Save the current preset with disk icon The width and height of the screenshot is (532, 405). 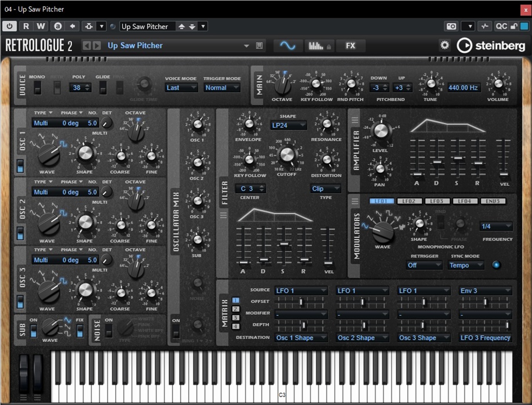[259, 46]
